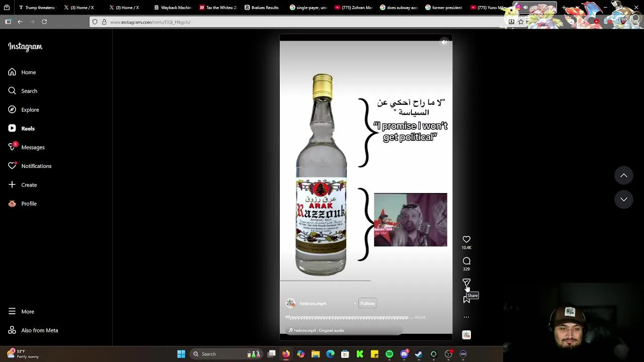
Task: Switch to the 'Trump threatens' browser tab
Action: pyautogui.click(x=36, y=8)
